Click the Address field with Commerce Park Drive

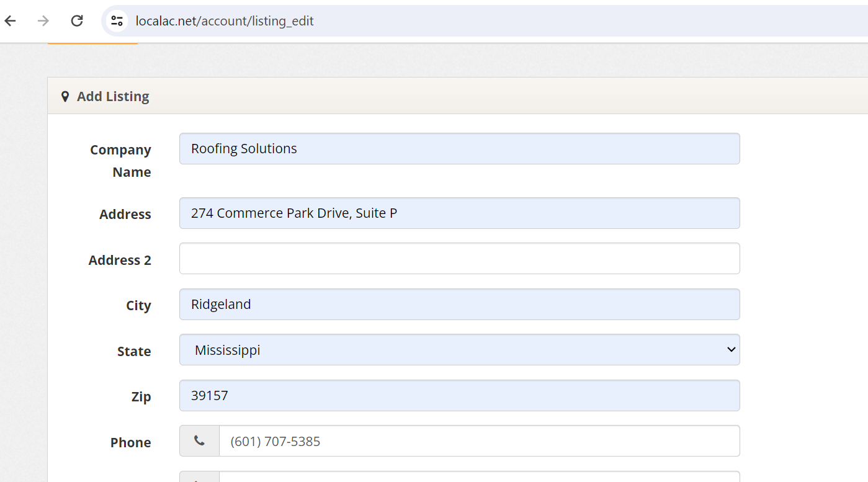(459, 213)
